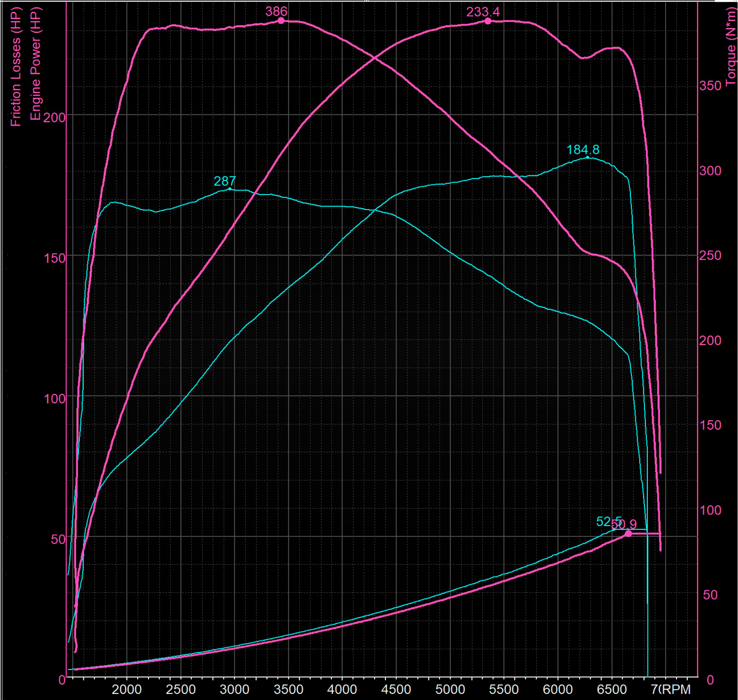
Task: Select the 233.4 power value label
Action: (x=483, y=12)
